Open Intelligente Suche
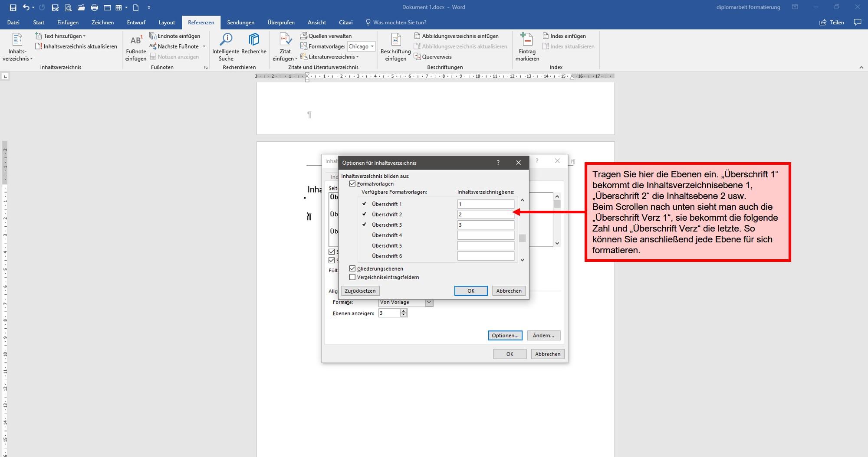 point(226,47)
